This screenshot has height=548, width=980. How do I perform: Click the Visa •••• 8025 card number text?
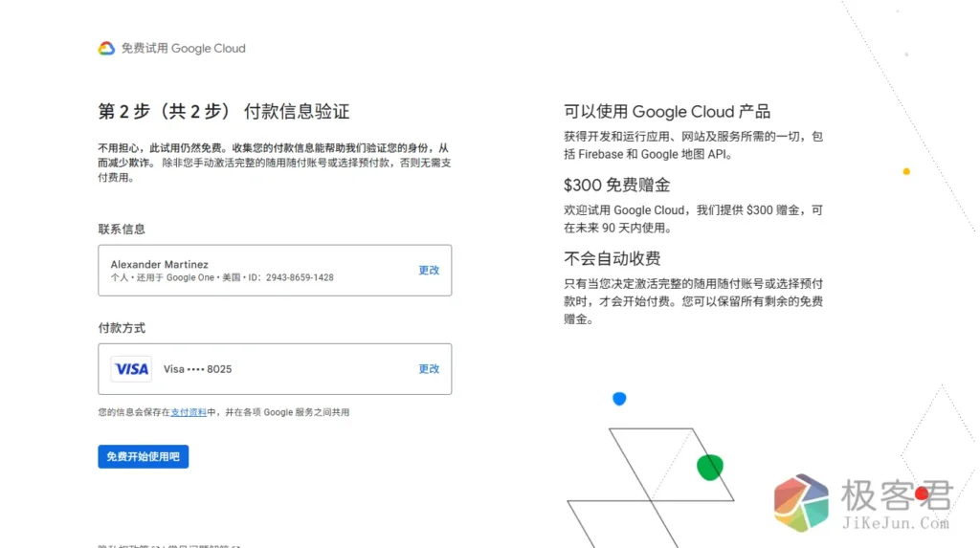click(x=197, y=369)
